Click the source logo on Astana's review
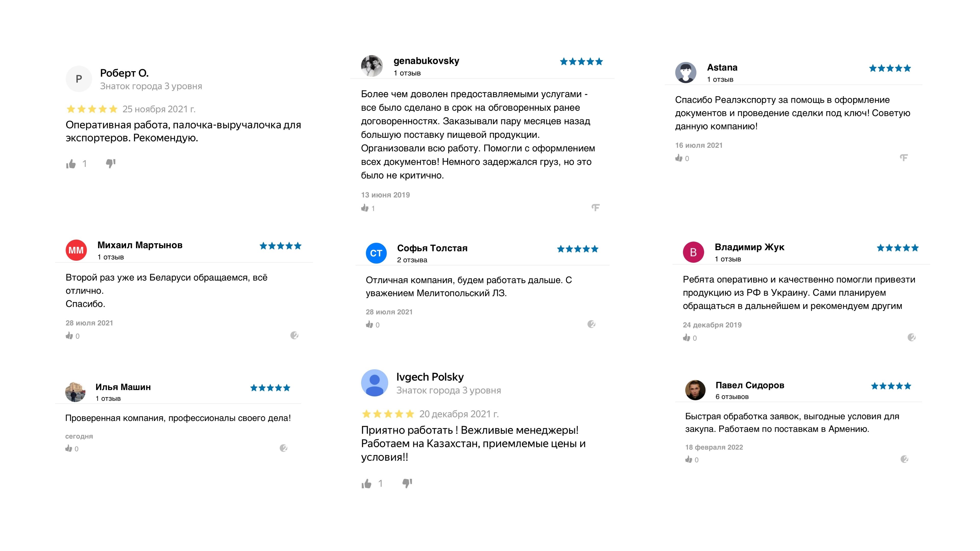The height and width of the screenshot is (551, 980). (903, 157)
